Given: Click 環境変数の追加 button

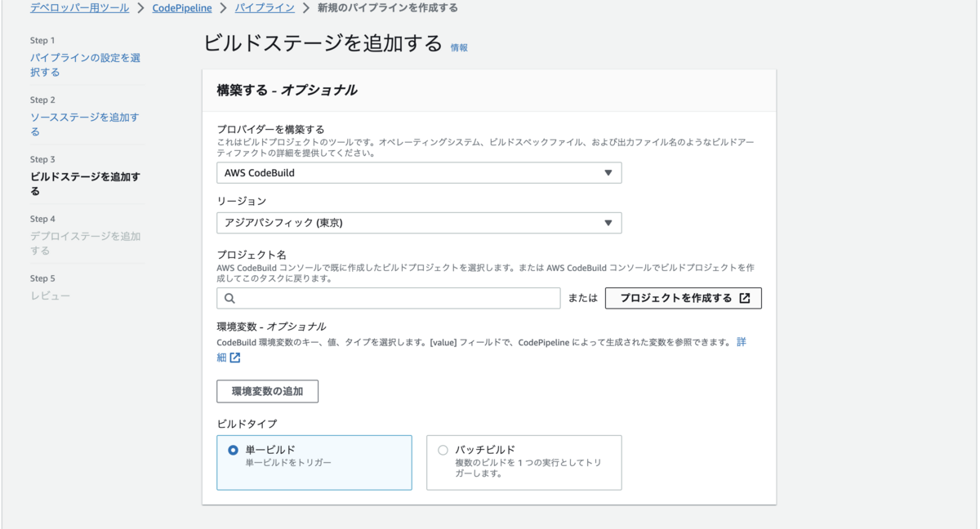Looking at the screenshot, I should click(x=267, y=391).
